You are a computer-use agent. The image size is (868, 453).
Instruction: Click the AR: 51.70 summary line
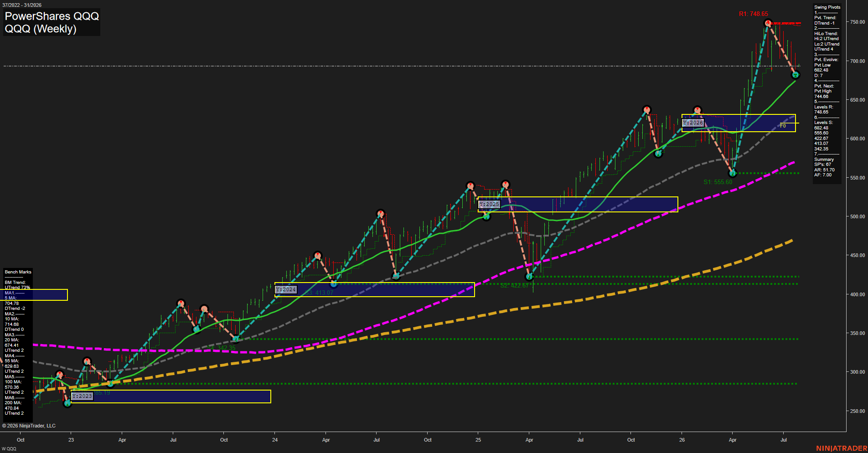[824, 170]
